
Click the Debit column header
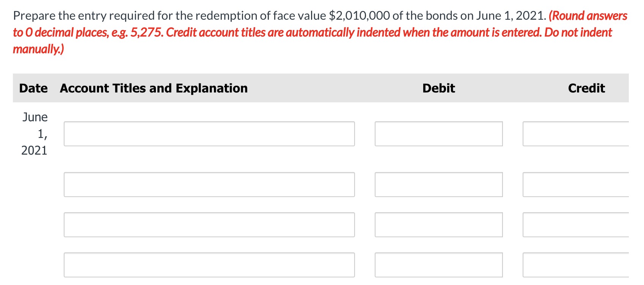(x=438, y=88)
